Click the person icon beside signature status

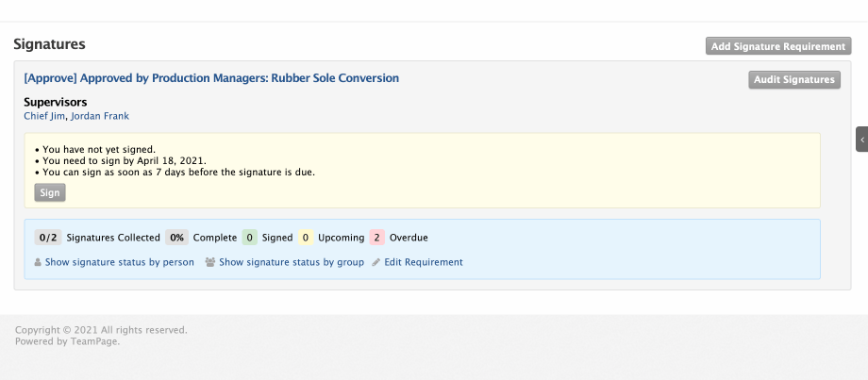coord(38,262)
